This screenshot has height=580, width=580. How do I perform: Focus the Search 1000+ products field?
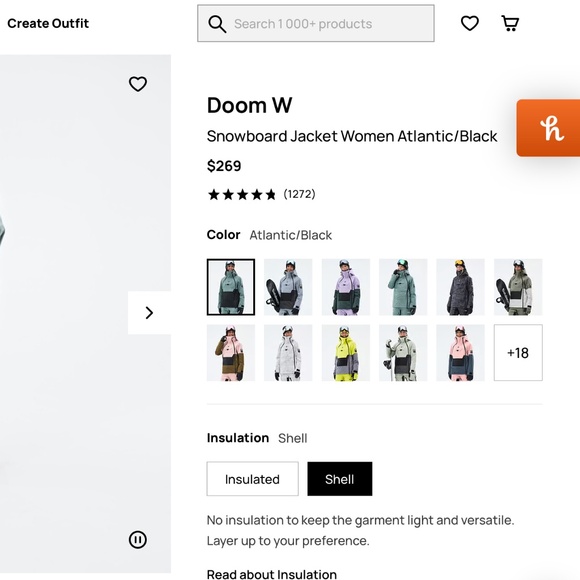pos(316,23)
